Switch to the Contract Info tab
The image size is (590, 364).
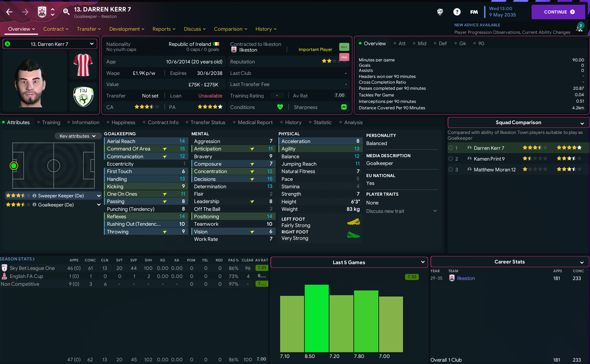click(x=163, y=122)
